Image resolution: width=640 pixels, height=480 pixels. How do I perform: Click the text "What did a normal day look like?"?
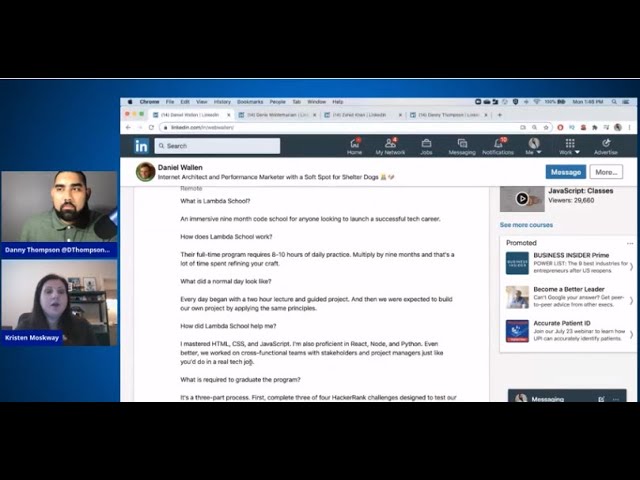[226, 281]
